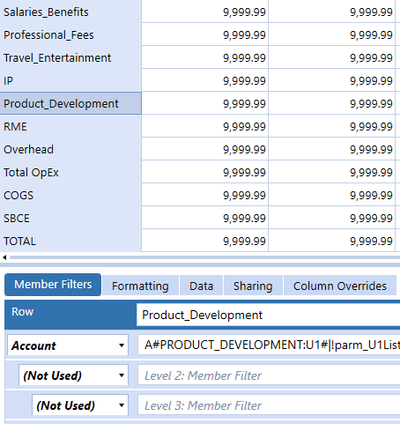The width and height of the screenshot is (400, 424).
Task: Click first value cell in TOTAL row
Action: [x=205, y=241]
